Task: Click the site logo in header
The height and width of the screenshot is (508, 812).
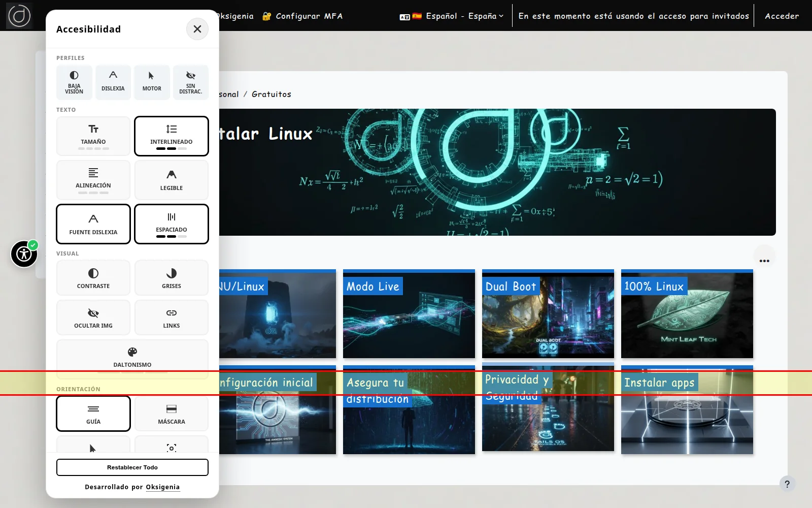Action: pyautogui.click(x=19, y=16)
